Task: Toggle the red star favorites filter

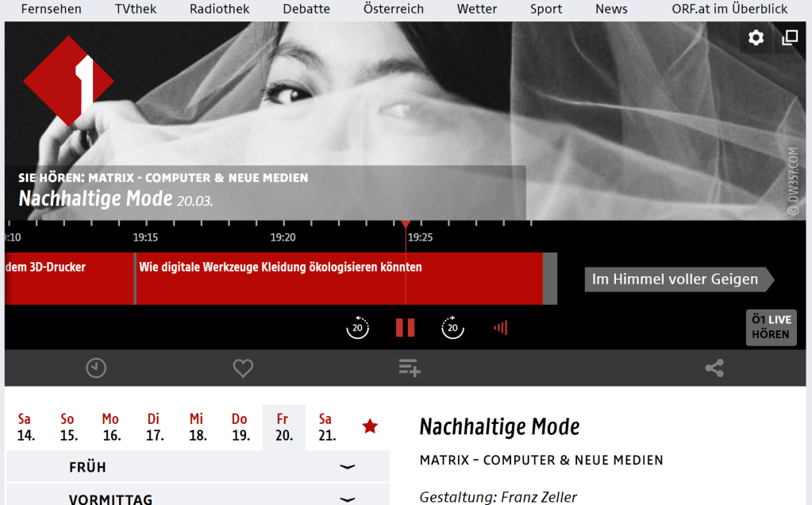Action: (370, 427)
